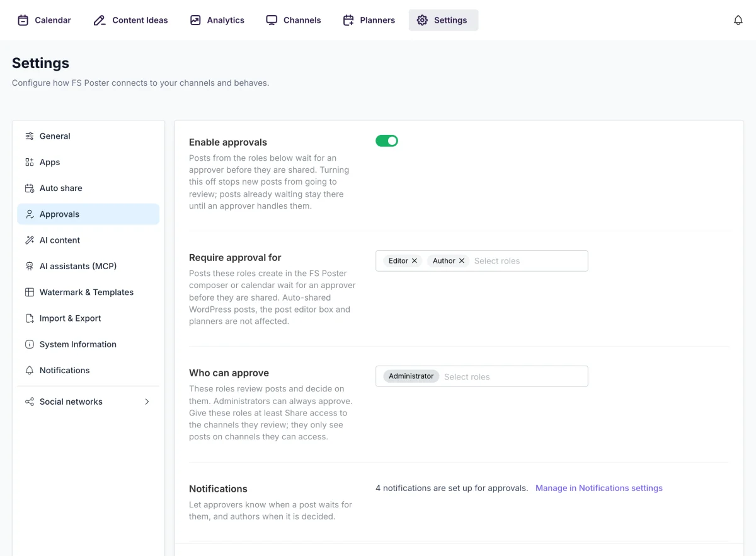Open General settings in the sidebar

[88, 136]
